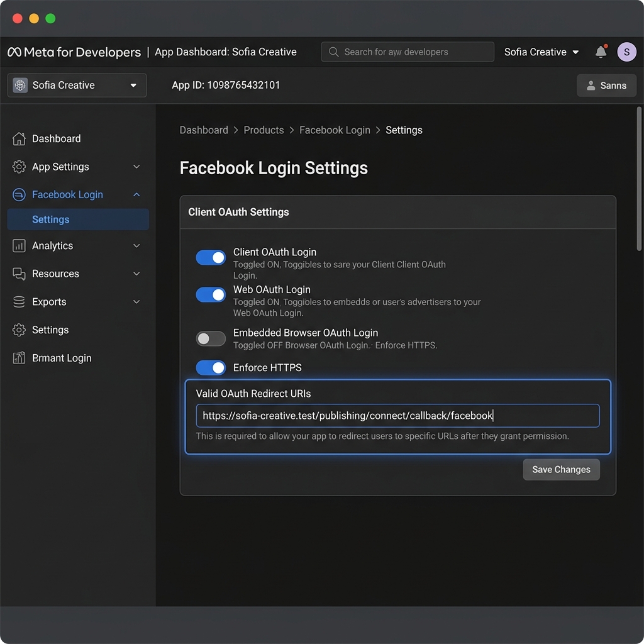Image resolution: width=644 pixels, height=644 pixels.
Task: Open notifications via the bell icon
Action: coord(599,52)
